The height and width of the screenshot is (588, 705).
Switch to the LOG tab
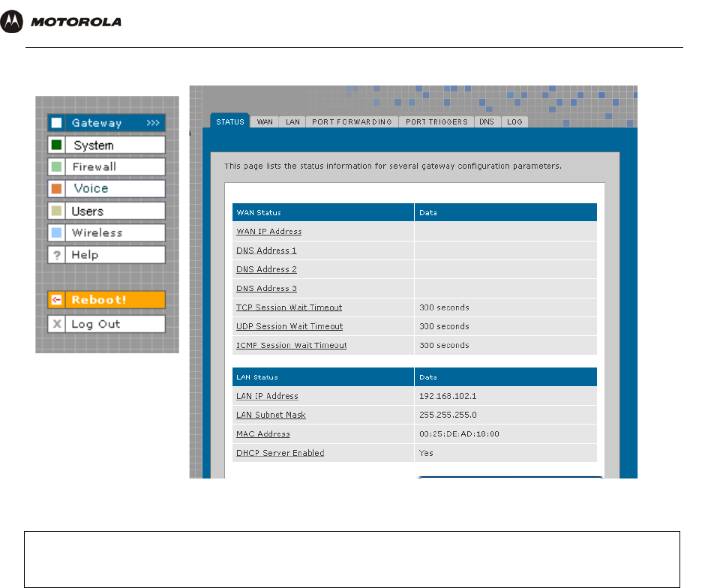(x=514, y=121)
